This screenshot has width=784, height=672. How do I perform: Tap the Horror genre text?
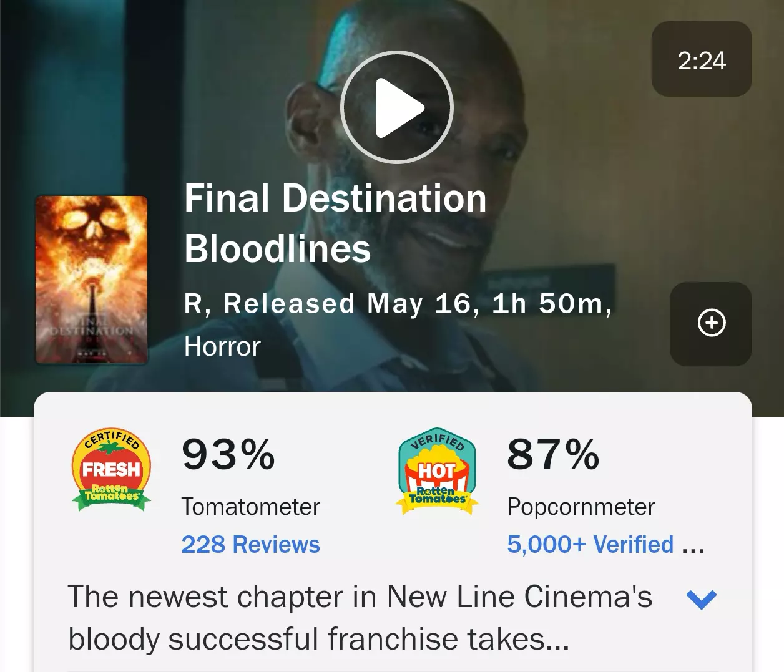click(x=222, y=346)
